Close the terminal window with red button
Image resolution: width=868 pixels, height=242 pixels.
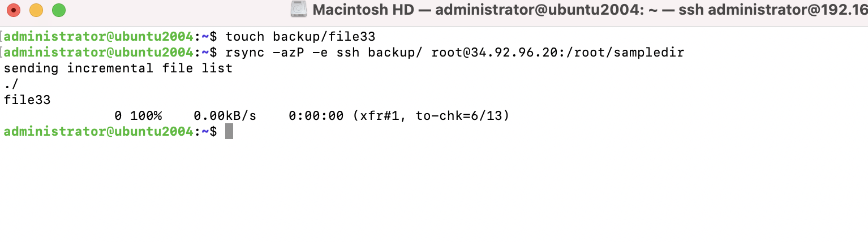pyautogui.click(x=13, y=10)
